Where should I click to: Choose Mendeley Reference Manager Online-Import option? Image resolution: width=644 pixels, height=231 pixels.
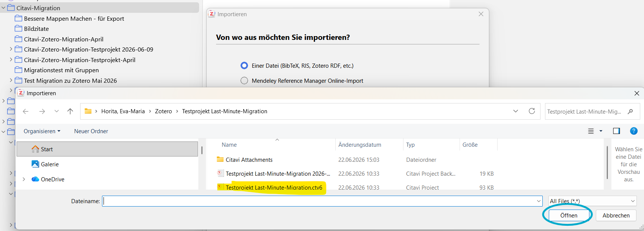click(x=244, y=81)
